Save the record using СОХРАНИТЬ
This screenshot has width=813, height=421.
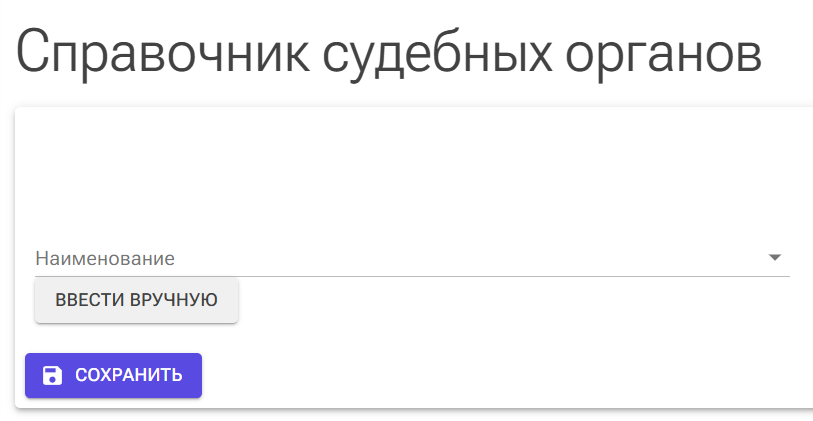tap(113, 375)
